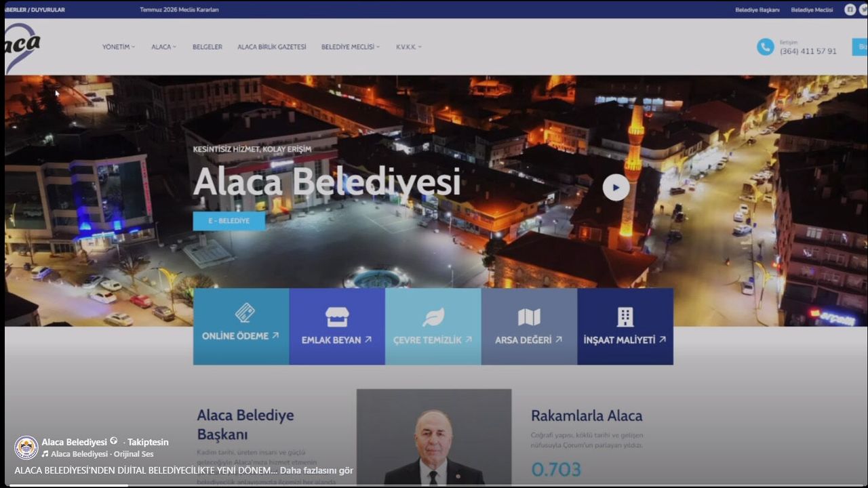Click the Rakamlarla Alaca heading
The height and width of the screenshot is (488, 868).
[587, 415]
